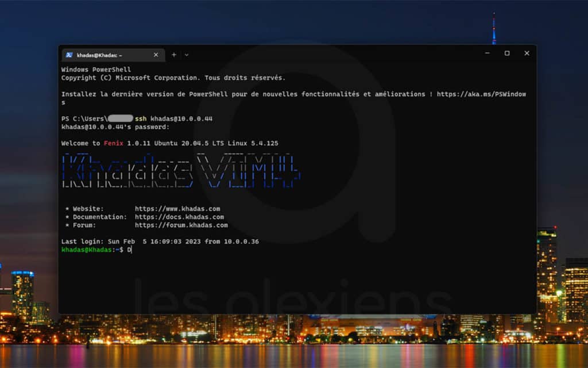The height and width of the screenshot is (368, 588).
Task: Open the https://aka.ms/PSWindows link
Action: pyautogui.click(x=482, y=94)
